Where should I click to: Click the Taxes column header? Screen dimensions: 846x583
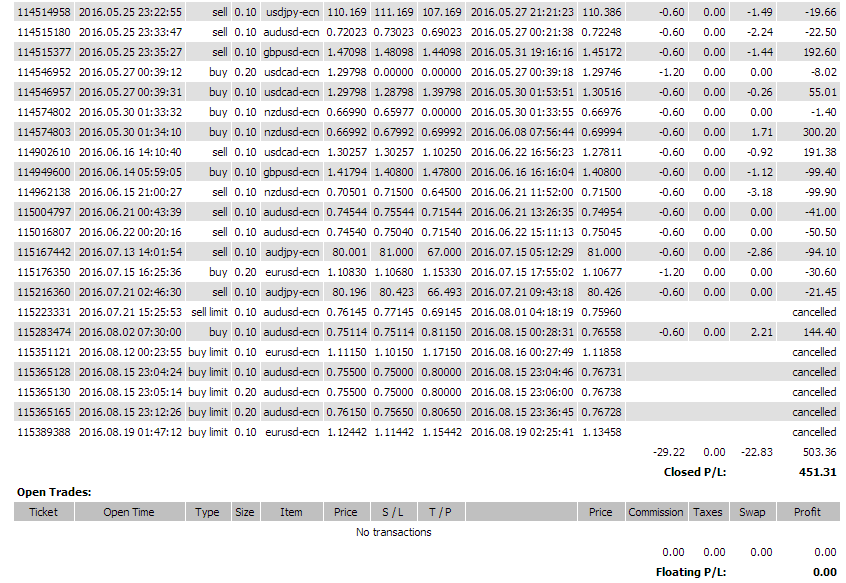tap(707, 512)
